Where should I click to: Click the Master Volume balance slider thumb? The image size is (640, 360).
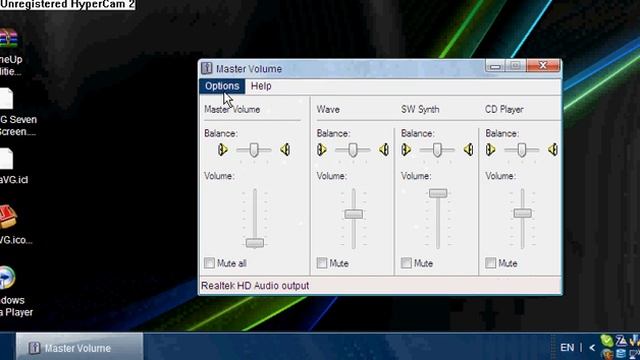(x=254, y=150)
